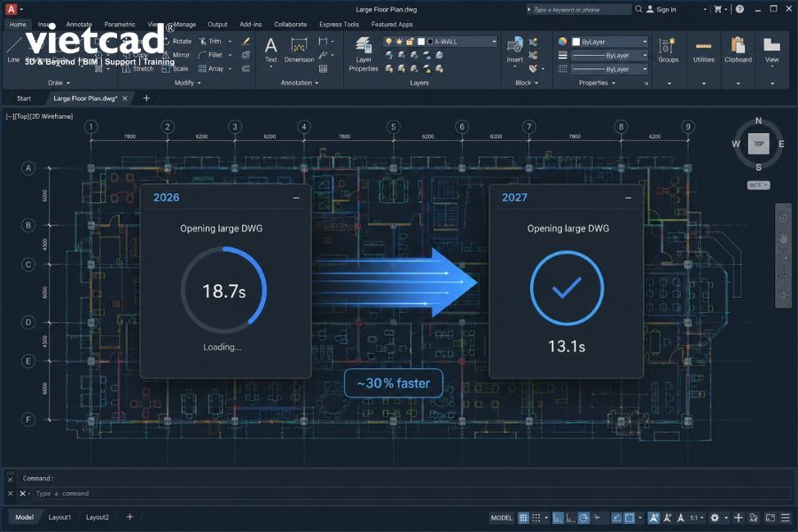Toggle annotation visibility in status bar
This screenshot has width=798, height=532.
[654, 518]
